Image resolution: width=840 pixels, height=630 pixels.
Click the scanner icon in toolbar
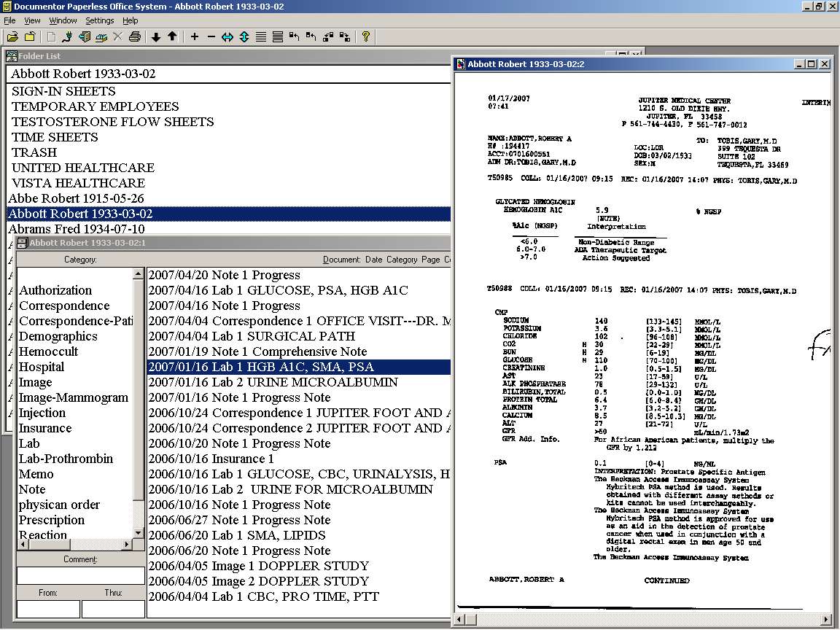tap(101, 36)
